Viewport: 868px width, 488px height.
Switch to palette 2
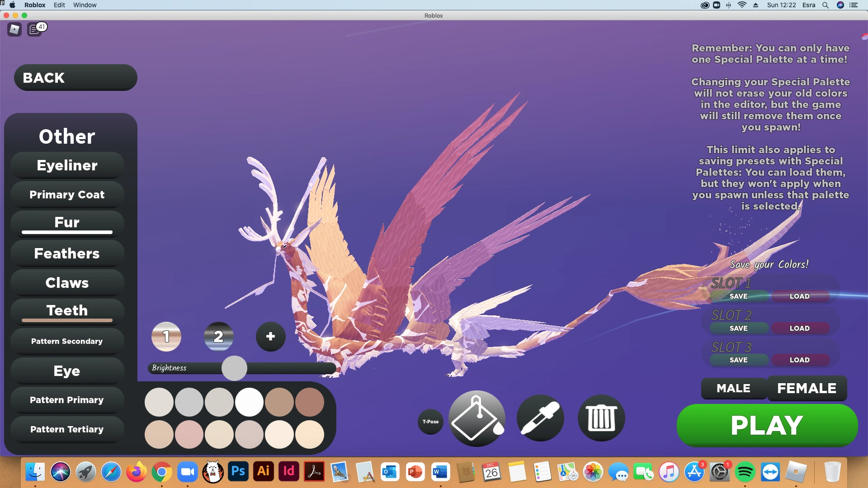[219, 336]
